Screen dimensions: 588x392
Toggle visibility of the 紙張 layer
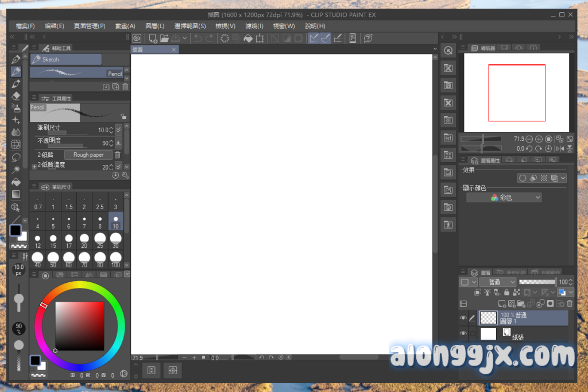[463, 333]
